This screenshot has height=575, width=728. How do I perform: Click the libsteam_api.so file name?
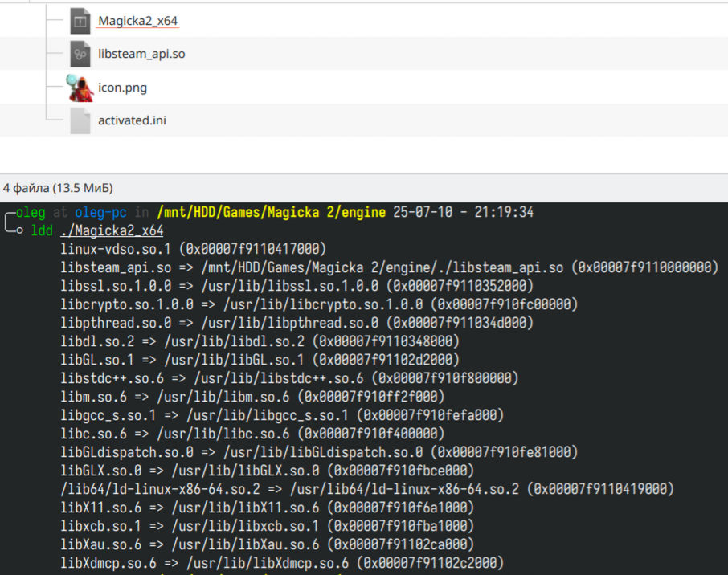point(141,54)
